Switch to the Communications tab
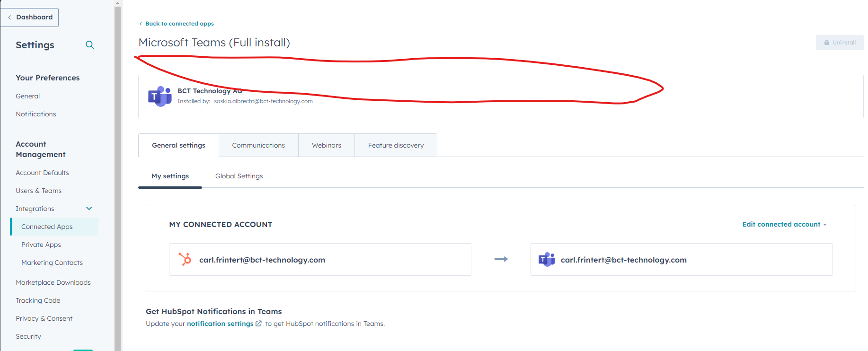868x351 pixels. click(x=258, y=145)
